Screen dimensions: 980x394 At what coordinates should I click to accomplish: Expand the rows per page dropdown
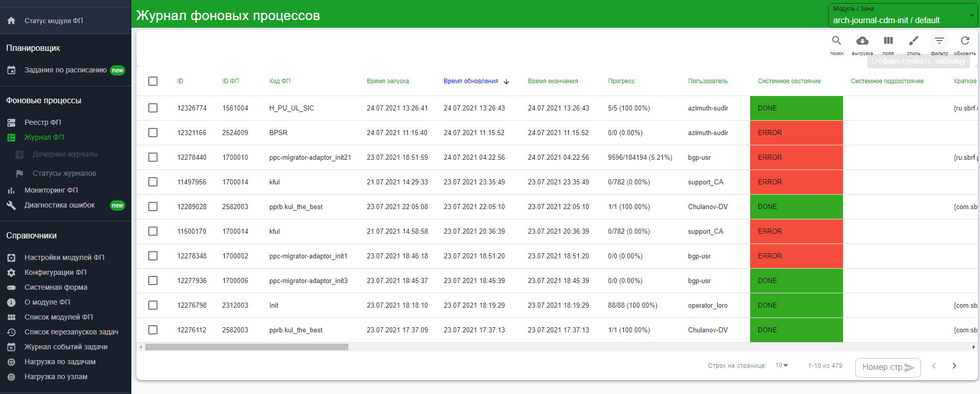[x=781, y=365]
